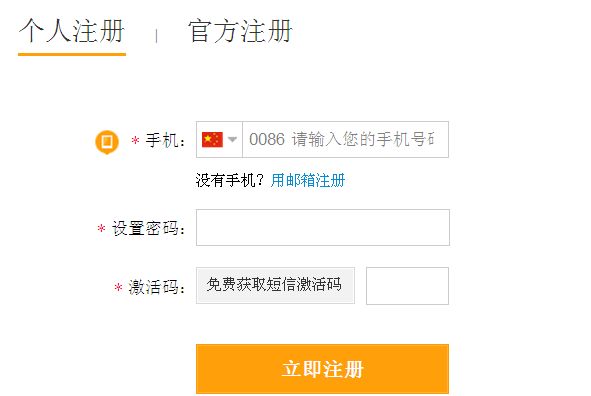The height and width of the screenshot is (396, 591).
Task: Click the orange underline below 个人注册
Action: pos(72,54)
